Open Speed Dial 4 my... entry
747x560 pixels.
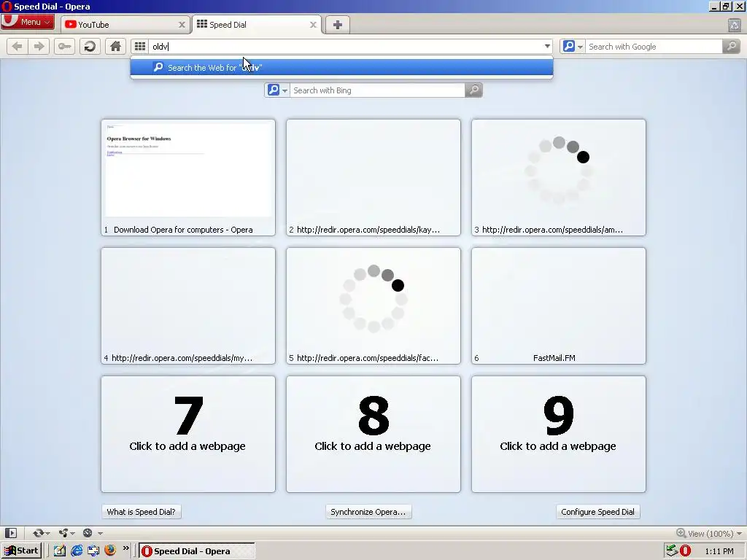coord(188,306)
